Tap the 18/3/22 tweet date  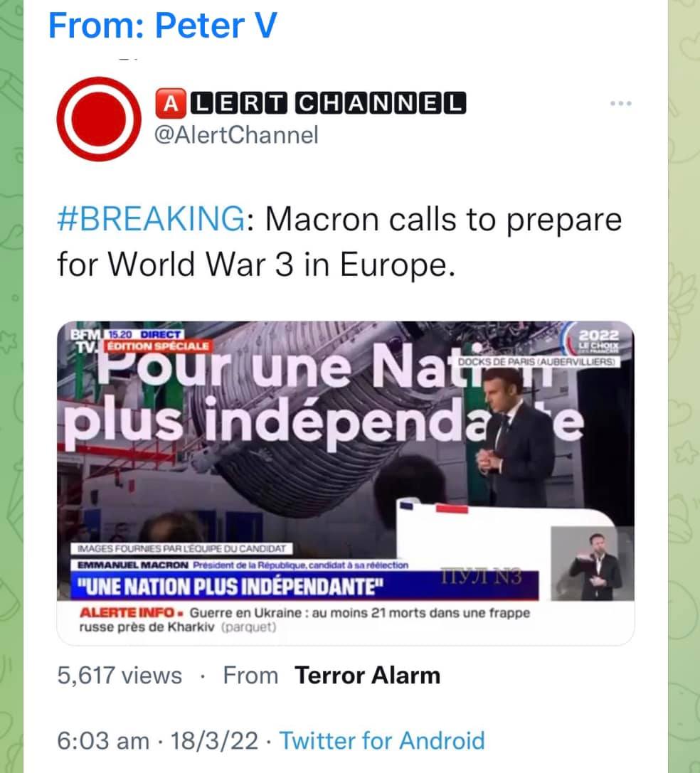pyautogui.click(x=214, y=740)
